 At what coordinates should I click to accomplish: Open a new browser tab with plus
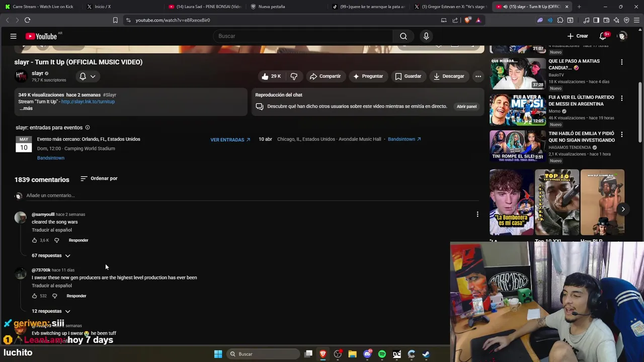(579, 7)
